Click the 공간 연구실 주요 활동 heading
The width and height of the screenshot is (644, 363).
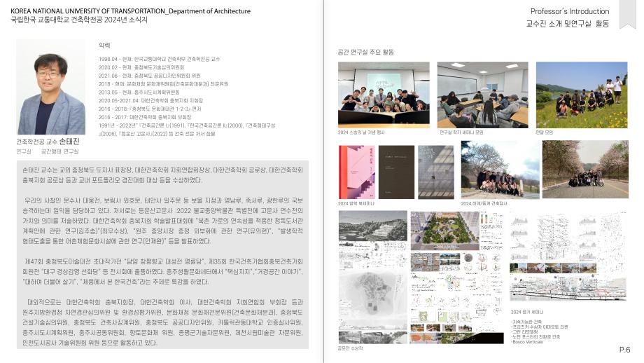coord(365,53)
